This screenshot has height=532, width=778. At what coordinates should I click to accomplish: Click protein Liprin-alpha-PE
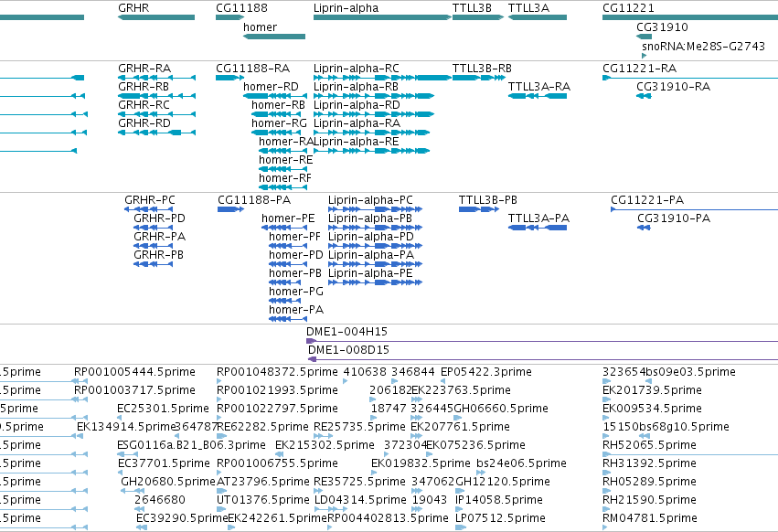click(375, 282)
